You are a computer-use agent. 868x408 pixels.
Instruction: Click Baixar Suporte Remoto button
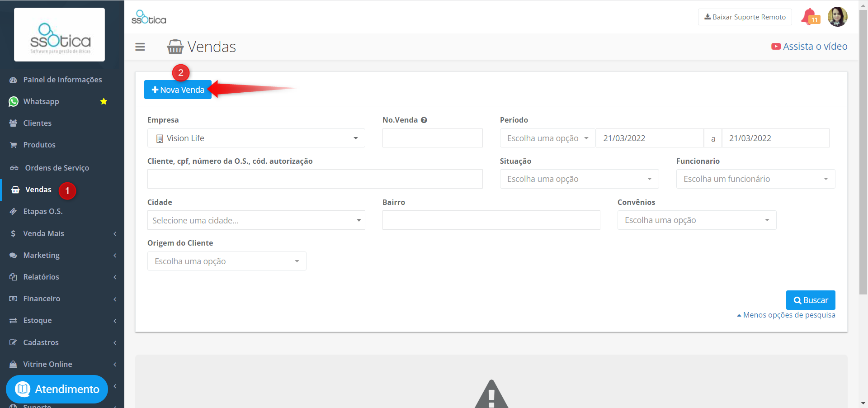745,17
